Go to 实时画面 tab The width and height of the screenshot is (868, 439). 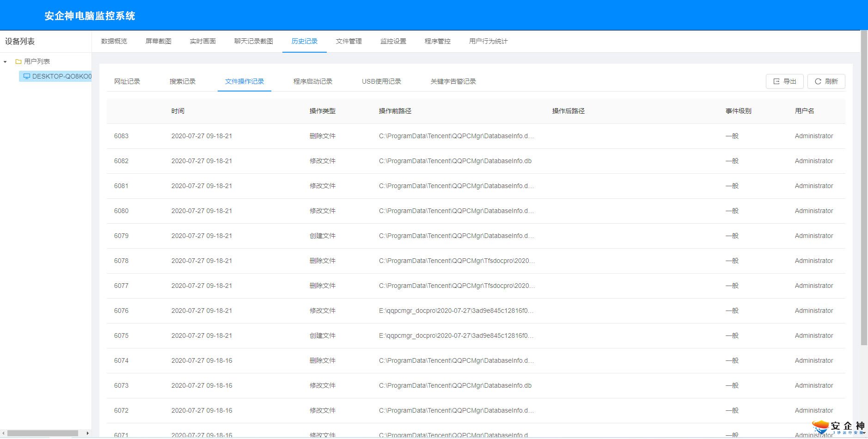[203, 41]
